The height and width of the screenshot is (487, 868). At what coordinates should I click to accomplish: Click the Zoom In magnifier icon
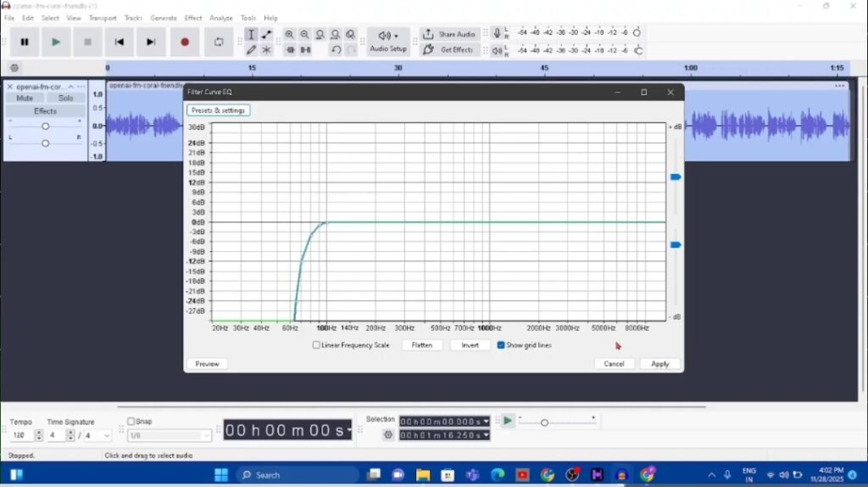click(x=290, y=35)
